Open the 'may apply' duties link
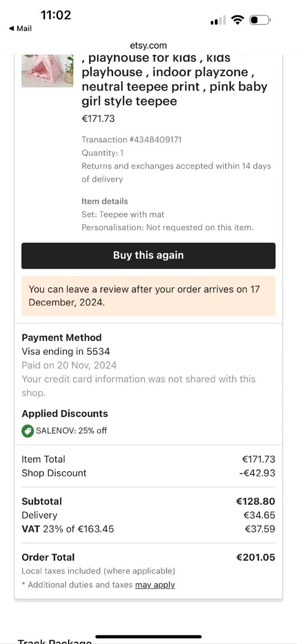The image size is (297, 644). tap(155, 584)
